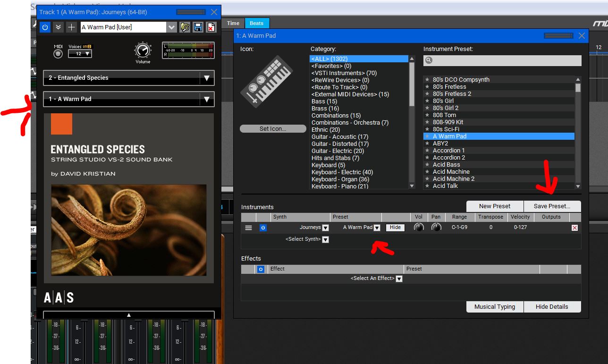The image size is (608, 364).
Task: Select the <VSTi Instruments> (70) category
Action: [x=344, y=73]
